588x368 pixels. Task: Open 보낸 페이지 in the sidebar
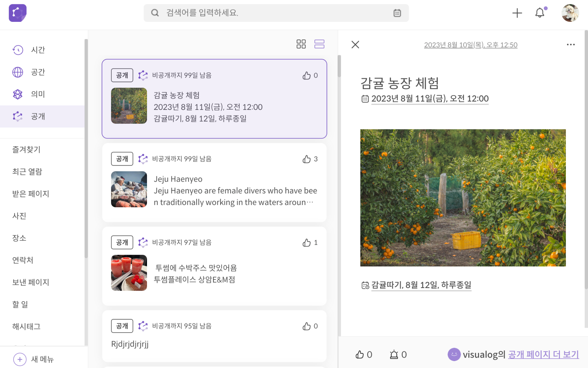31,282
